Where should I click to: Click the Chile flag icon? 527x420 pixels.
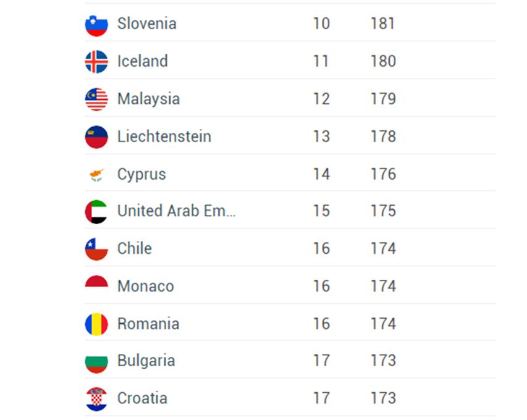(x=96, y=250)
